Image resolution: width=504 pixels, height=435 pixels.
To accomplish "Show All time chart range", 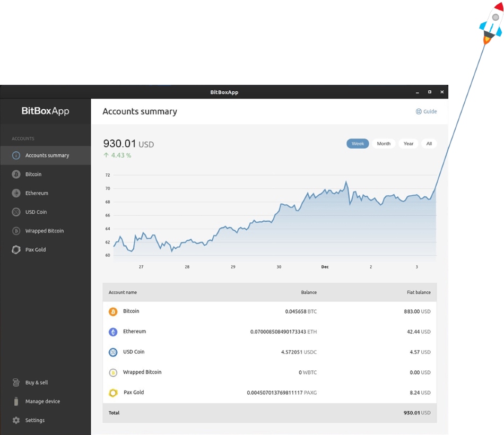I will click(x=429, y=144).
